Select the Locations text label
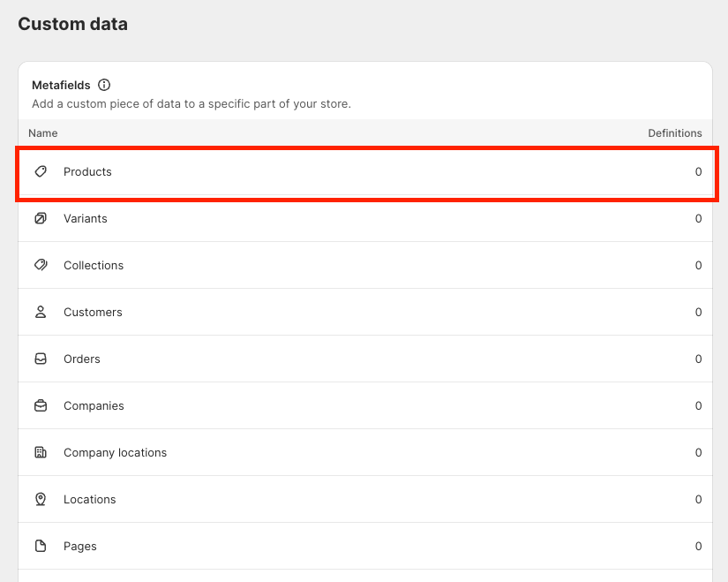728x582 pixels. (89, 499)
